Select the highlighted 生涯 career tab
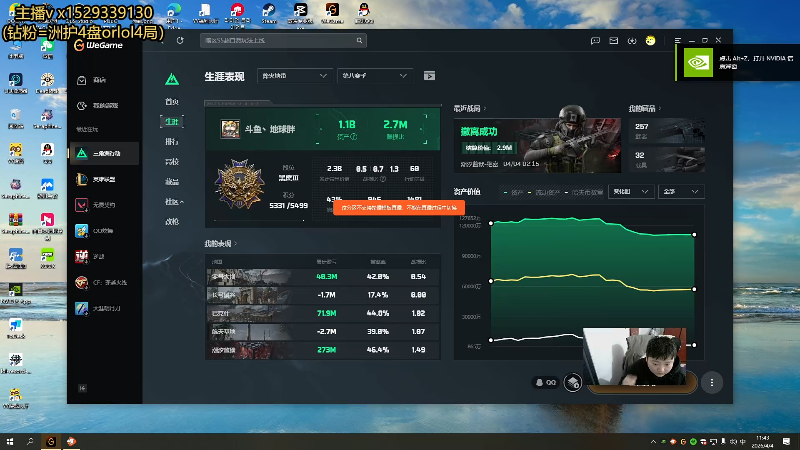Image resolution: width=800 pixels, height=450 pixels. coord(172,121)
